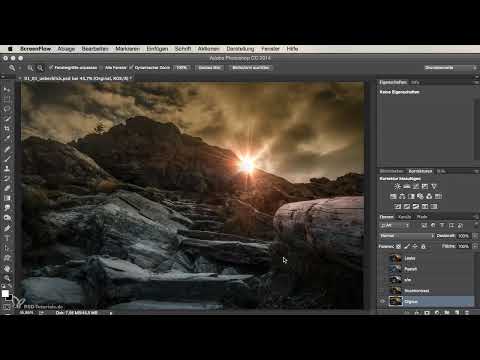Viewport: 480px width, 360px height.
Task: Select the Quick Selection tool
Action: coord(7,119)
